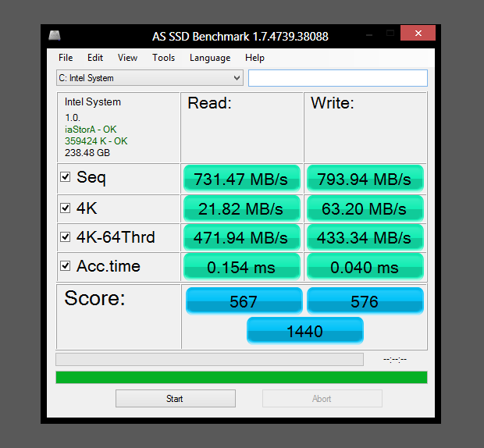The height and width of the screenshot is (448, 484).
Task: Click 4K write result 63.20 MB/s
Action: pos(365,208)
